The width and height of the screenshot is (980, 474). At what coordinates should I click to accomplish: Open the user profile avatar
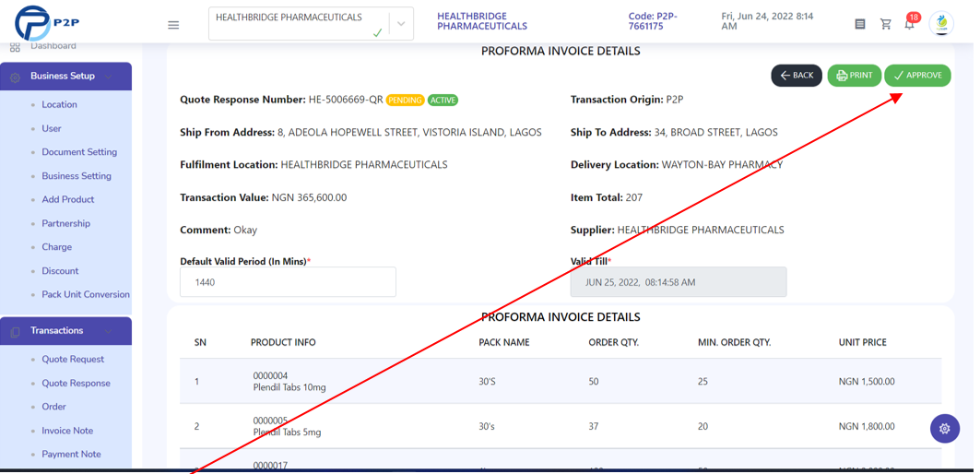[x=941, y=24]
